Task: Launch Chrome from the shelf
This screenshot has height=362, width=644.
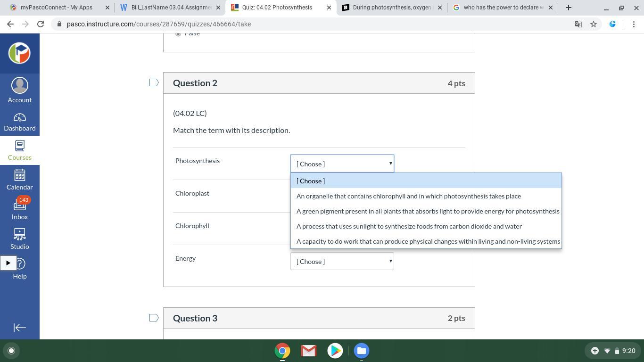Action: [x=282, y=351]
